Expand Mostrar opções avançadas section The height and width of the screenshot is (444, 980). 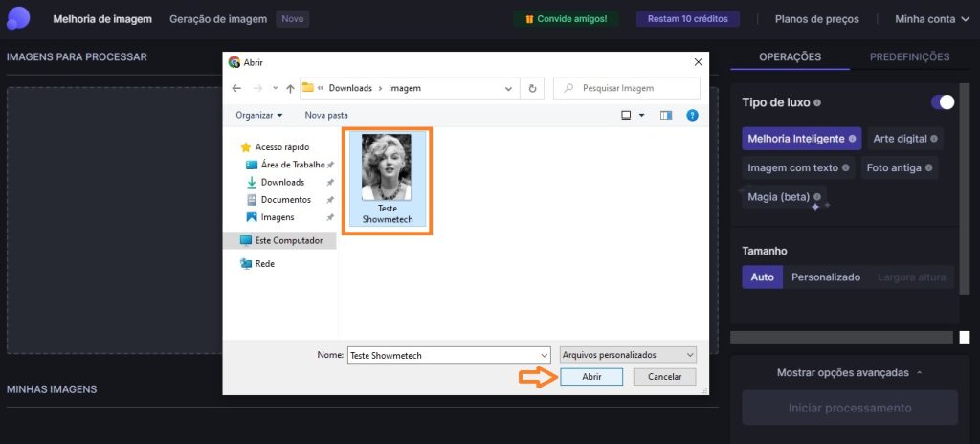tap(850, 372)
